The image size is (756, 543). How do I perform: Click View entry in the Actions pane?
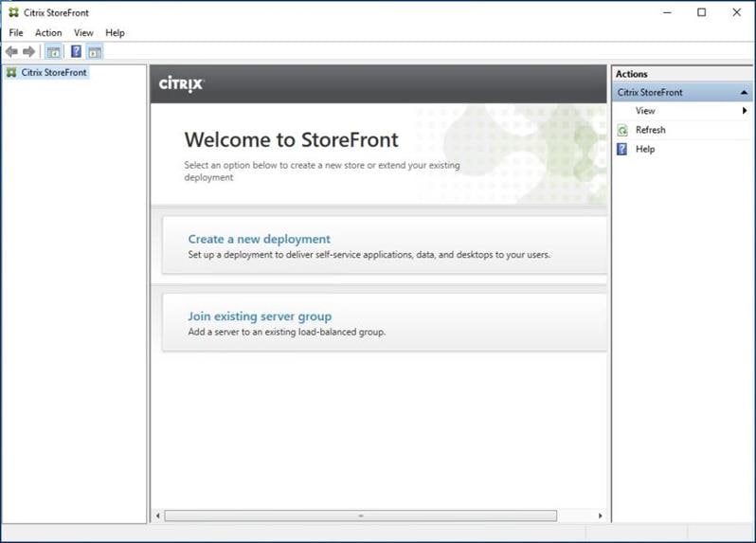coord(645,111)
